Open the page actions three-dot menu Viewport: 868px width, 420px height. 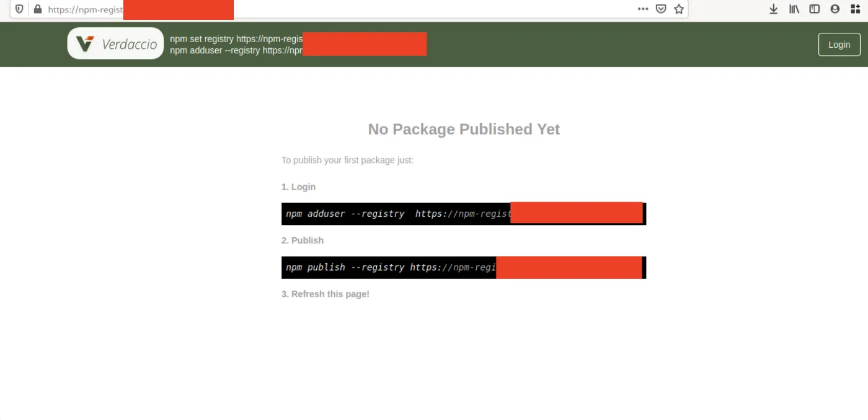[x=643, y=9]
